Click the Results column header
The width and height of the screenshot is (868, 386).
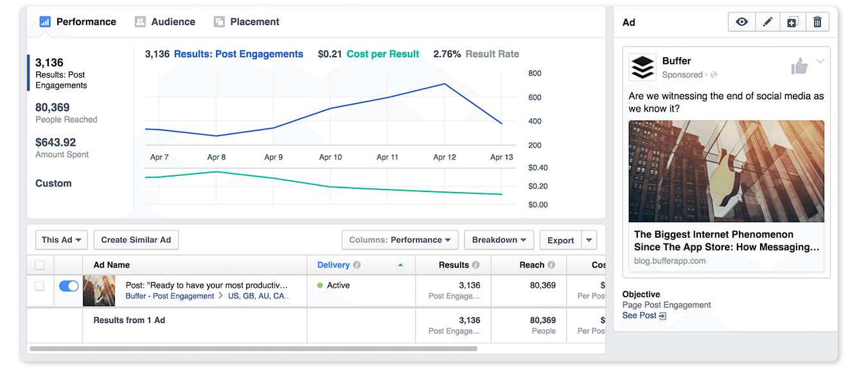[454, 265]
